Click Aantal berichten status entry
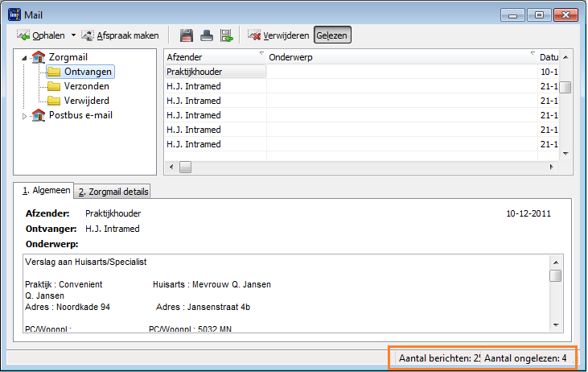The width and height of the screenshot is (588, 372). [438, 358]
